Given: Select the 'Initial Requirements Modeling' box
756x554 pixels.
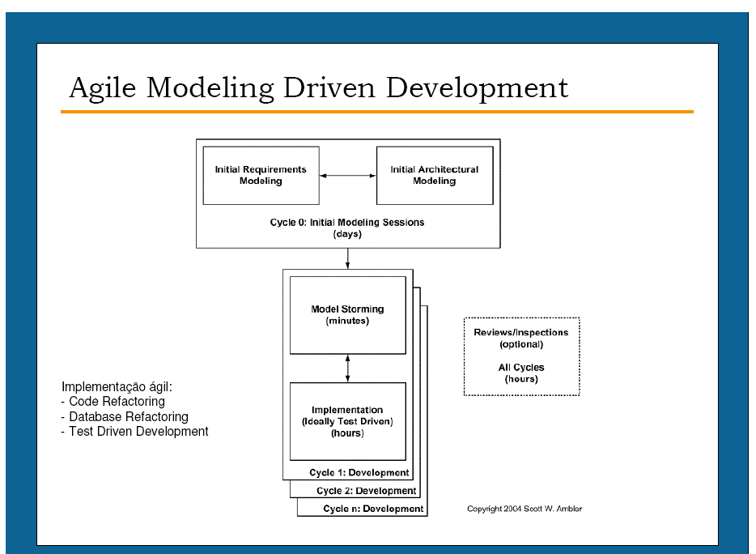Looking at the screenshot, I should (261, 176).
